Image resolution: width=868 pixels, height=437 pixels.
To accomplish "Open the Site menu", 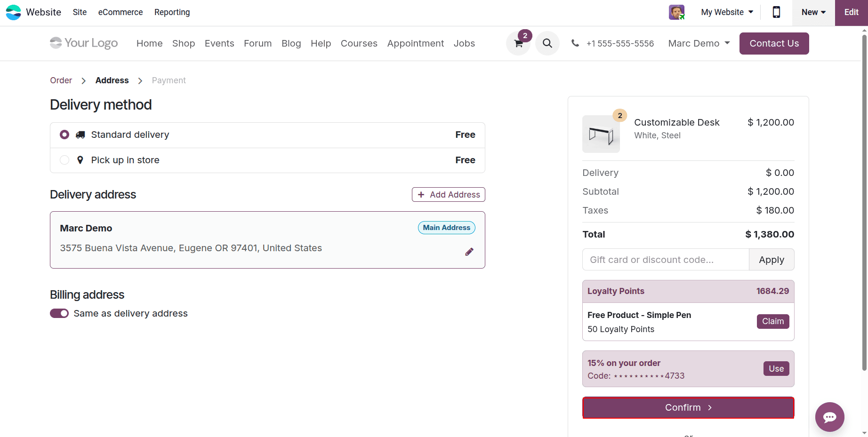I will coord(80,12).
